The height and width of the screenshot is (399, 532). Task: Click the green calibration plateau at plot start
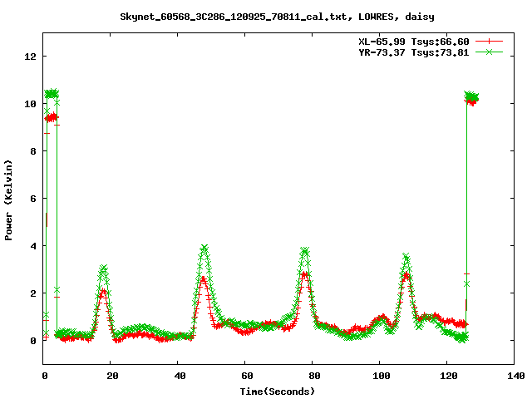point(52,93)
